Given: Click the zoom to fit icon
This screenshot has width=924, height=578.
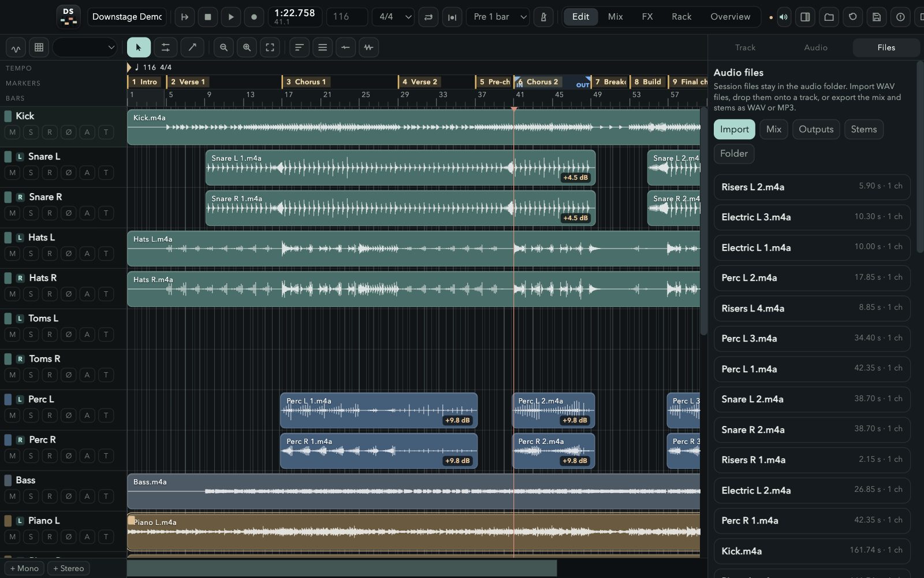Looking at the screenshot, I should pos(270,47).
